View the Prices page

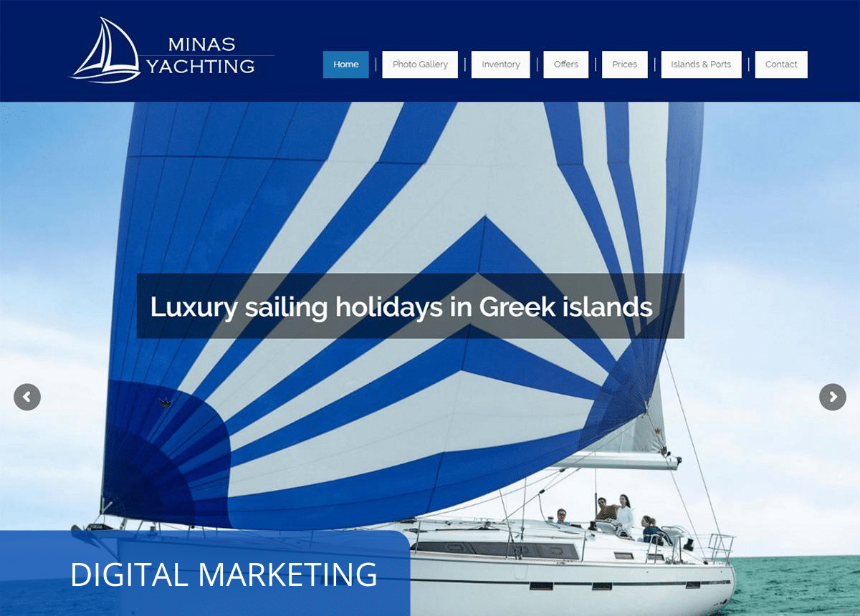pos(625,64)
